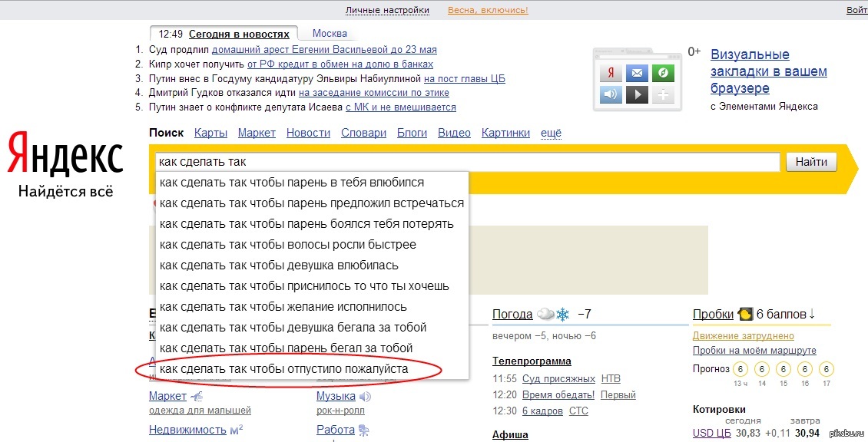Click the Yandex logo
The height and width of the screenshot is (442, 868).
click(65, 153)
